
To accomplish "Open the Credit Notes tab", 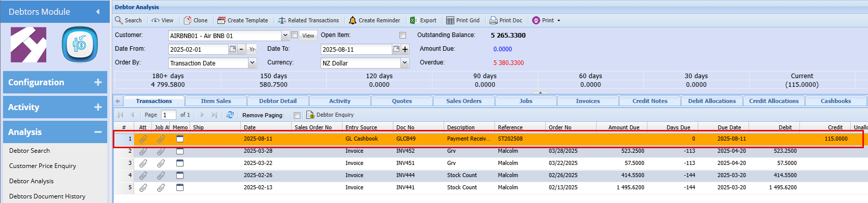I will [x=649, y=101].
